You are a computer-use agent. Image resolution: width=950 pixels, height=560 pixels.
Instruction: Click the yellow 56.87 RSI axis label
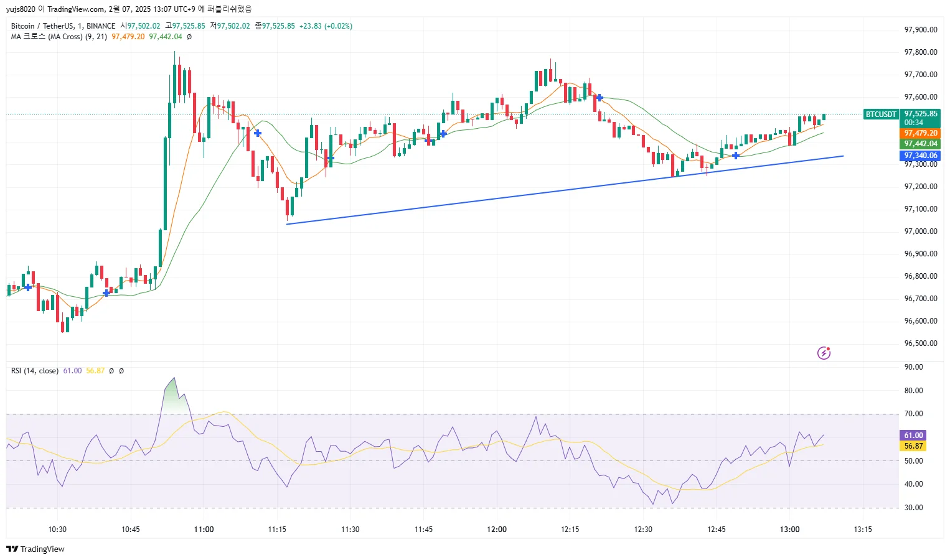913,446
